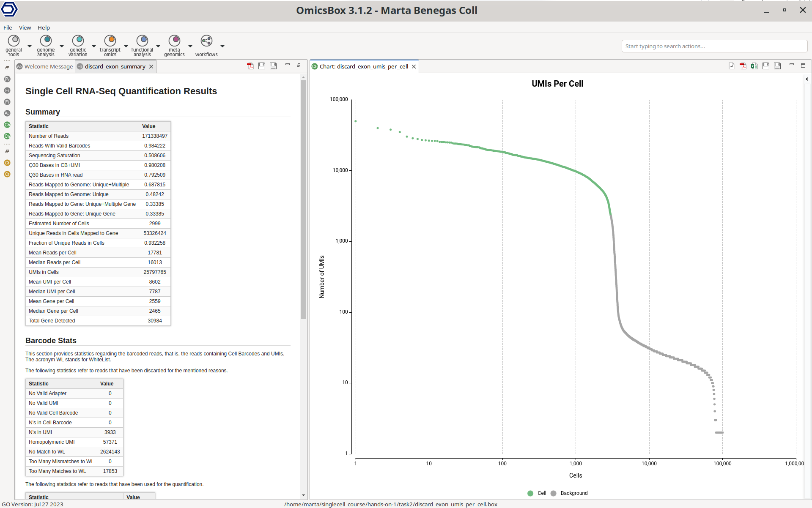This screenshot has width=812, height=508.
Task: Select the Mean Reads per Cell row
Action: tap(98, 253)
